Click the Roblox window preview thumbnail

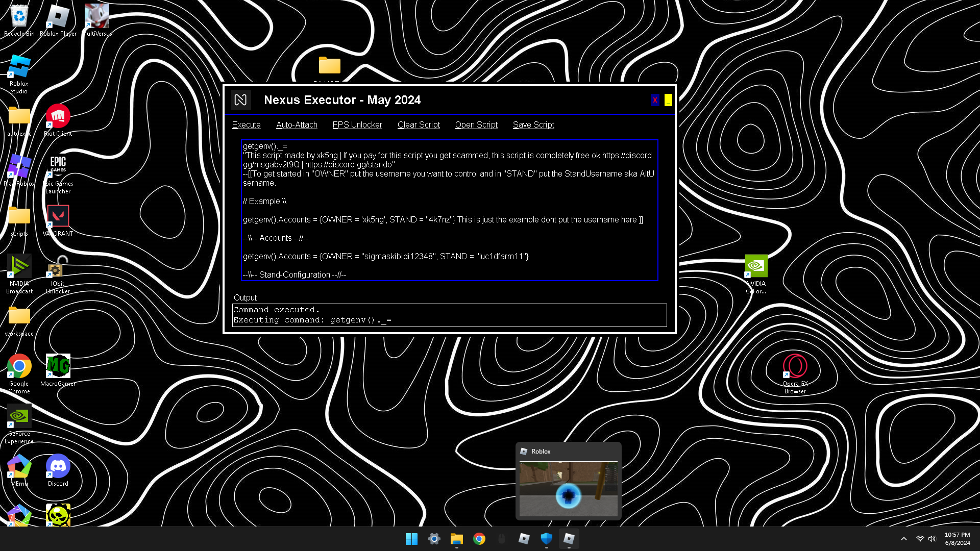coord(568,489)
